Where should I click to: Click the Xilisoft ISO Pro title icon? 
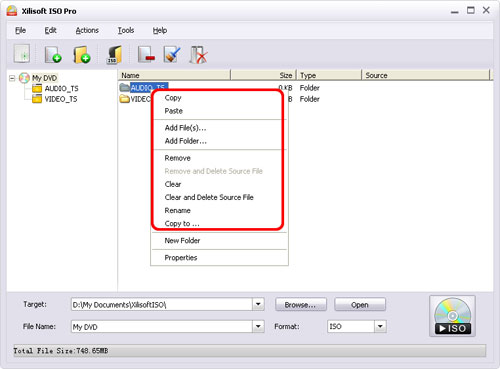tap(12, 11)
